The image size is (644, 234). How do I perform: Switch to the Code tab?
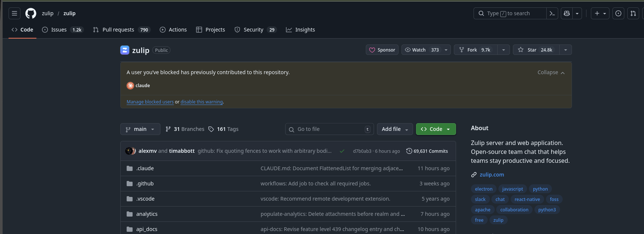point(22,30)
